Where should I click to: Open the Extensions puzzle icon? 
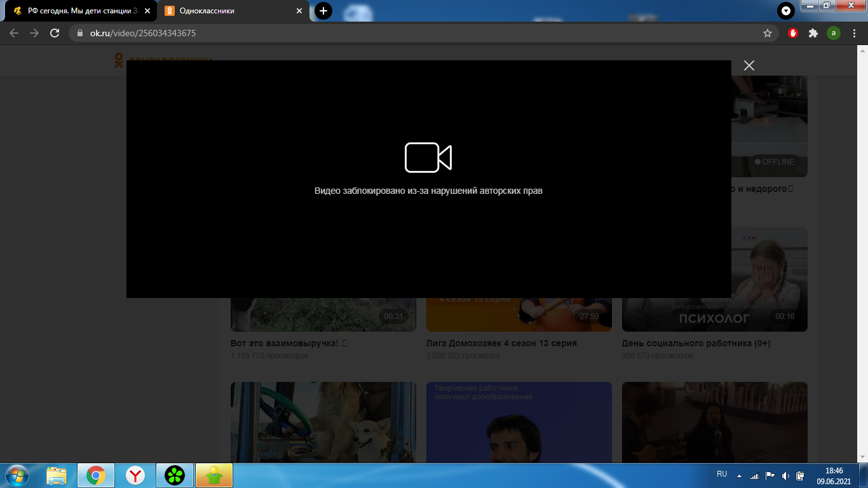tap(813, 33)
